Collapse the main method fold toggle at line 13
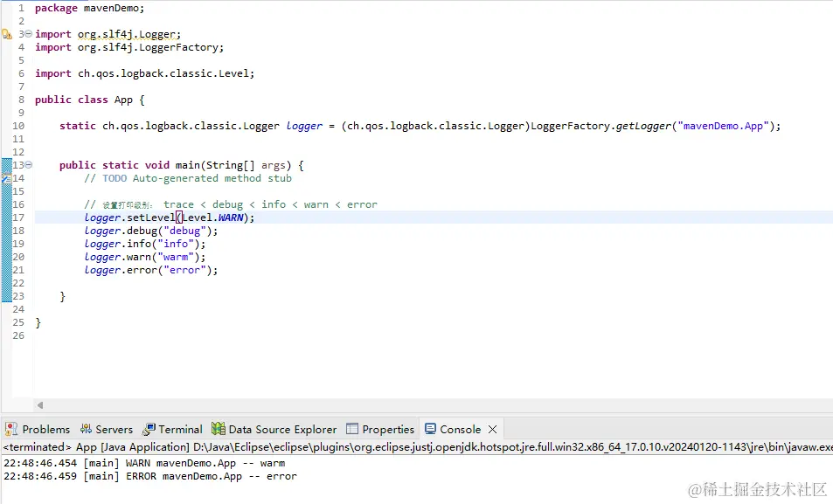 (29, 164)
